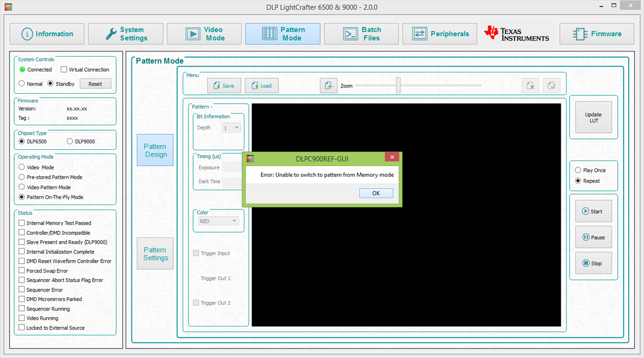644x358 pixels.
Task: Click the Texas Instruments logo
Action: (x=517, y=34)
